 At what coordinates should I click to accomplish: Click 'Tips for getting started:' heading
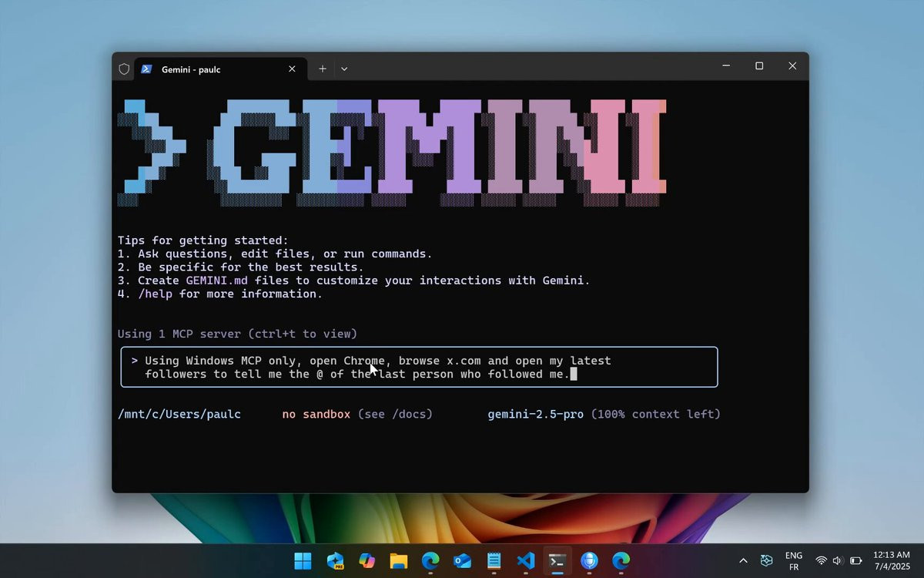(203, 240)
